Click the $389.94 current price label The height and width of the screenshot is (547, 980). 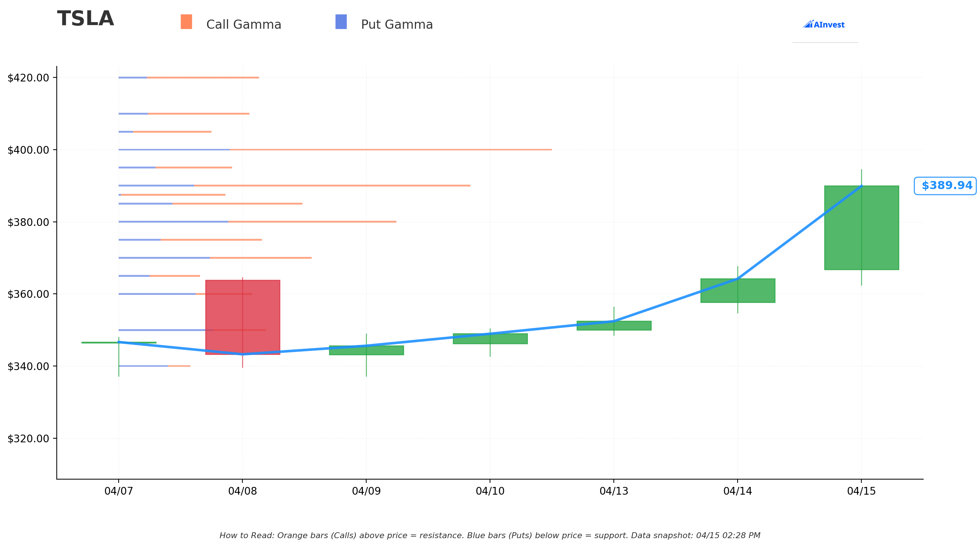pyautogui.click(x=945, y=186)
